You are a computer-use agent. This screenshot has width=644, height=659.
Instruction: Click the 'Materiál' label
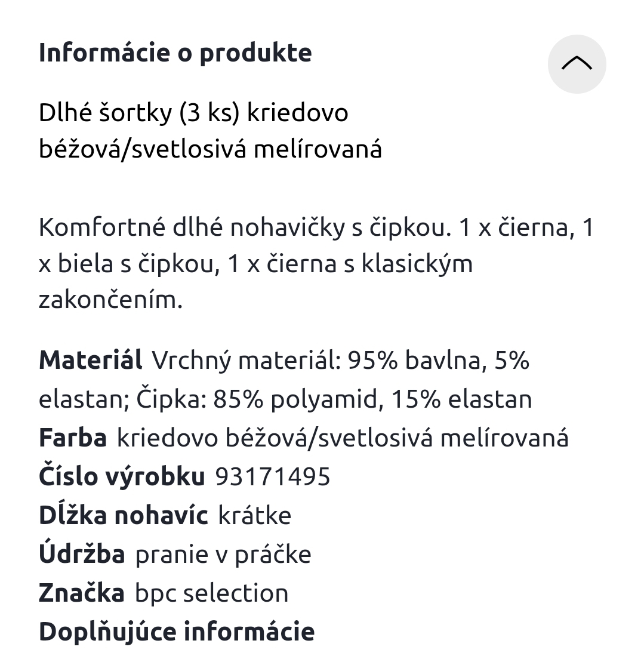click(x=91, y=361)
